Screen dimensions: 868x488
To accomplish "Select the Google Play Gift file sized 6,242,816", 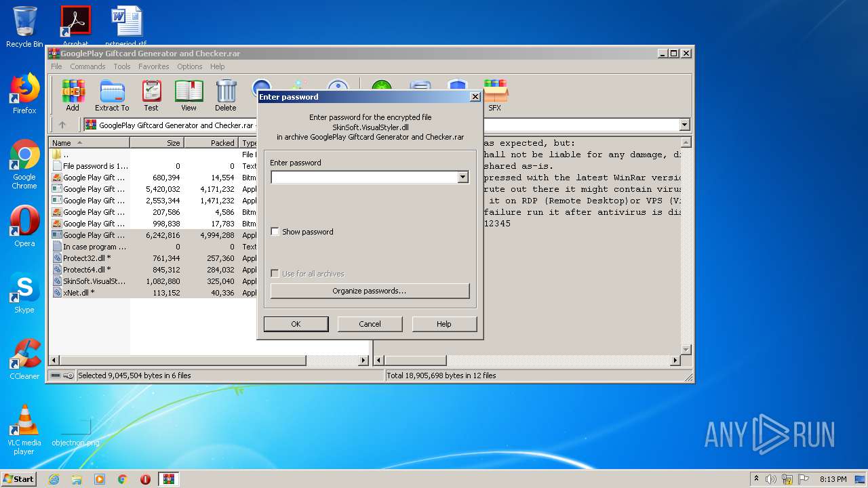I will coord(153,235).
